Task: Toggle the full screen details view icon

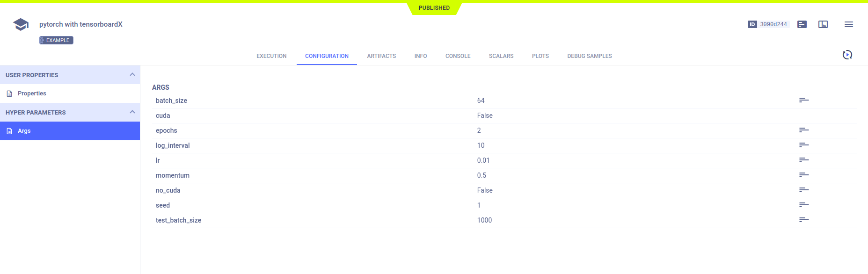Action: (x=823, y=24)
